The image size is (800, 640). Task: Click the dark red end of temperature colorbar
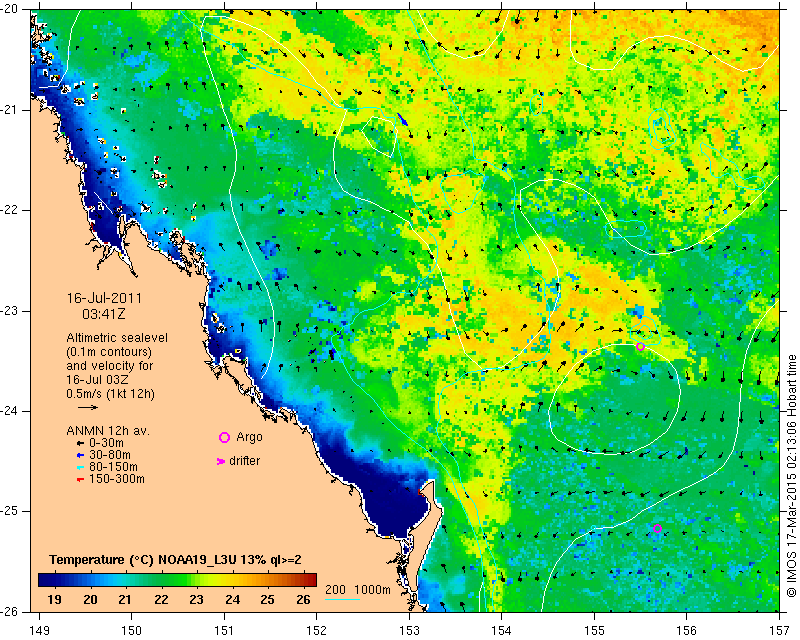(311, 580)
